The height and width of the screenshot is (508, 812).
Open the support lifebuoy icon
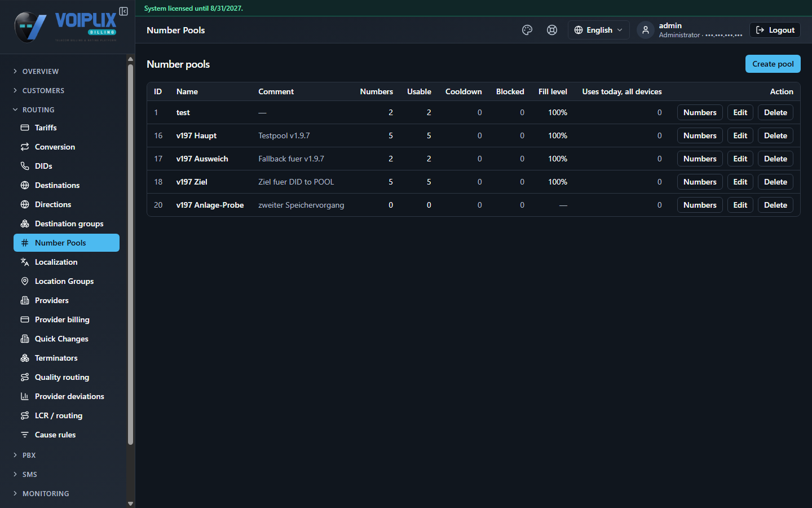(552, 30)
